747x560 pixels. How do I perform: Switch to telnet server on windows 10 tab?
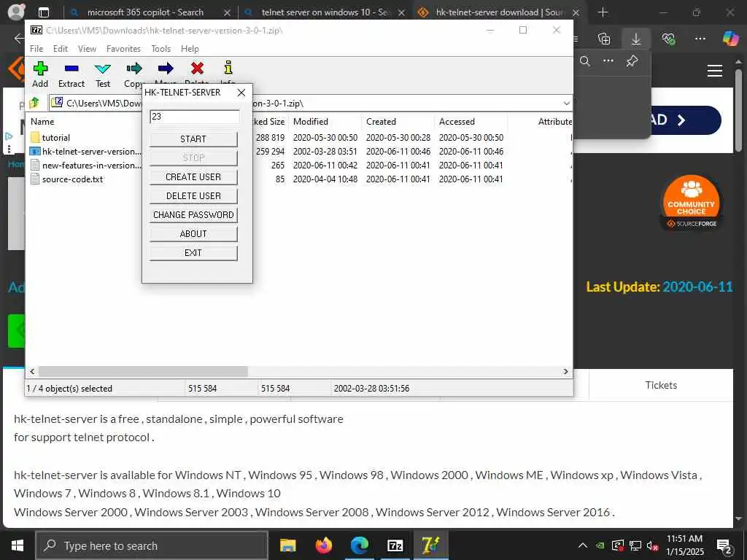coord(325,12)
